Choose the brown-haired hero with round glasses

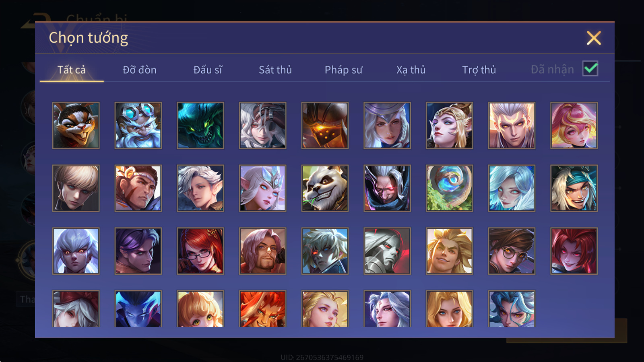tap(512, 251)
